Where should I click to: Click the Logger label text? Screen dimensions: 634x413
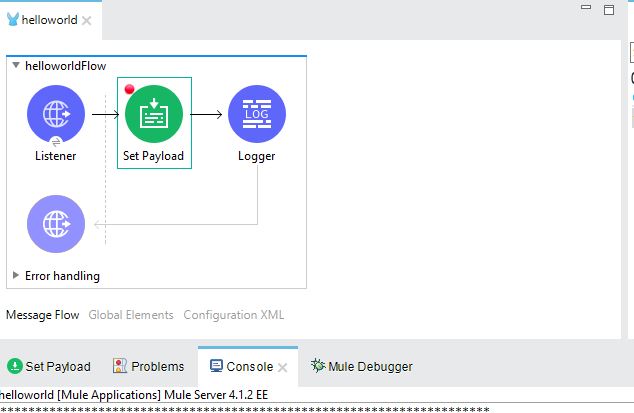pyautogui.click(x=256, y=156)
